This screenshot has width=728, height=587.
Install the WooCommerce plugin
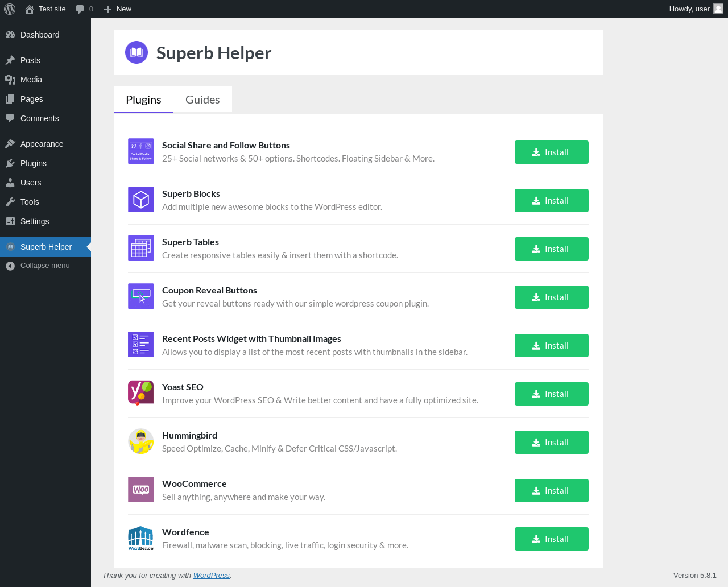pyautogui.click(x=552, y=491)
